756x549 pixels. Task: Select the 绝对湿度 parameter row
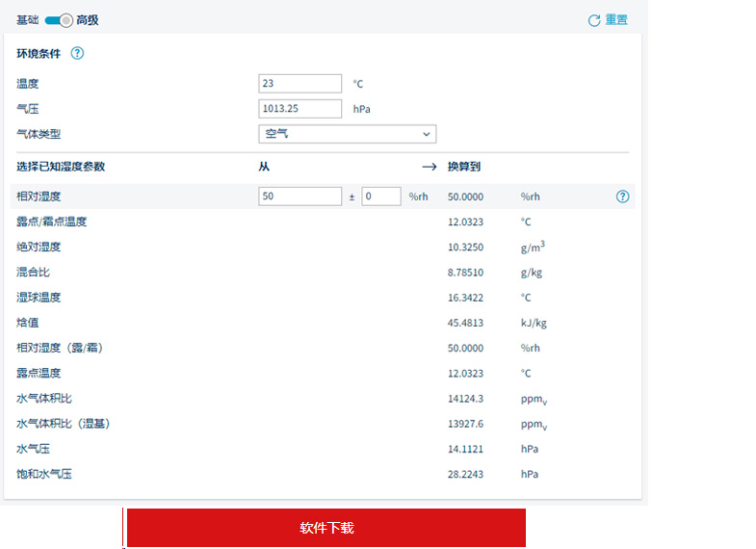pyautogui.click(x=323, y=247)
